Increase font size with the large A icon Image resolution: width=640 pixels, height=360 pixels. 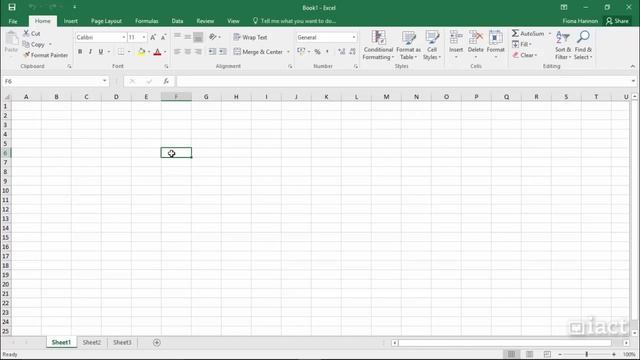[x=153, y=37]
